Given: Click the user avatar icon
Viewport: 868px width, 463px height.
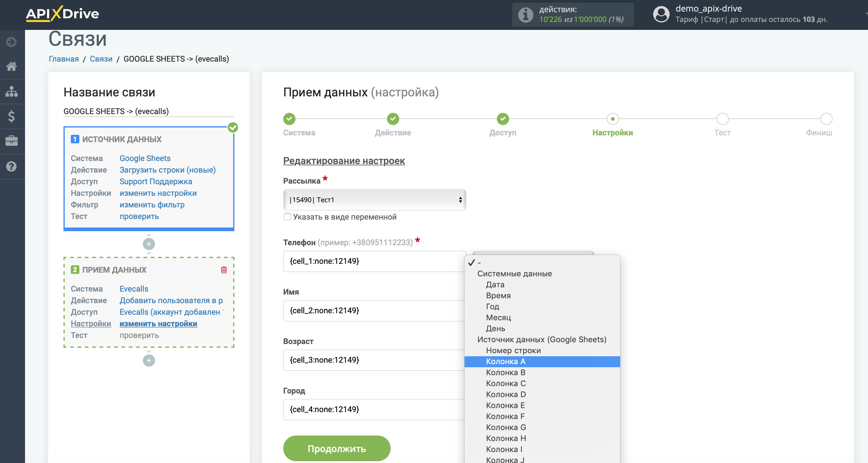Looking at the screenshot, I should [661, 14].
